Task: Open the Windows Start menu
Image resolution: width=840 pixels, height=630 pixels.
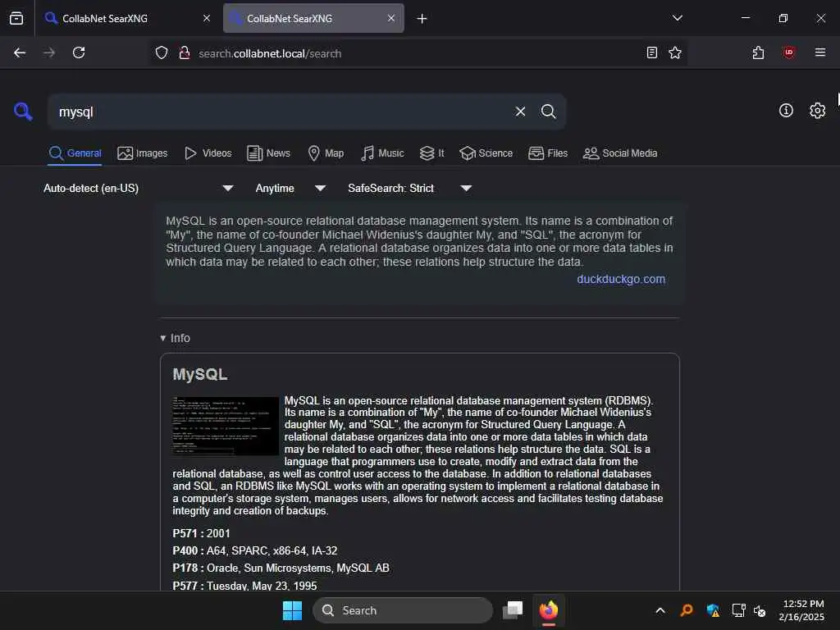Action: (x=293, y=610)
